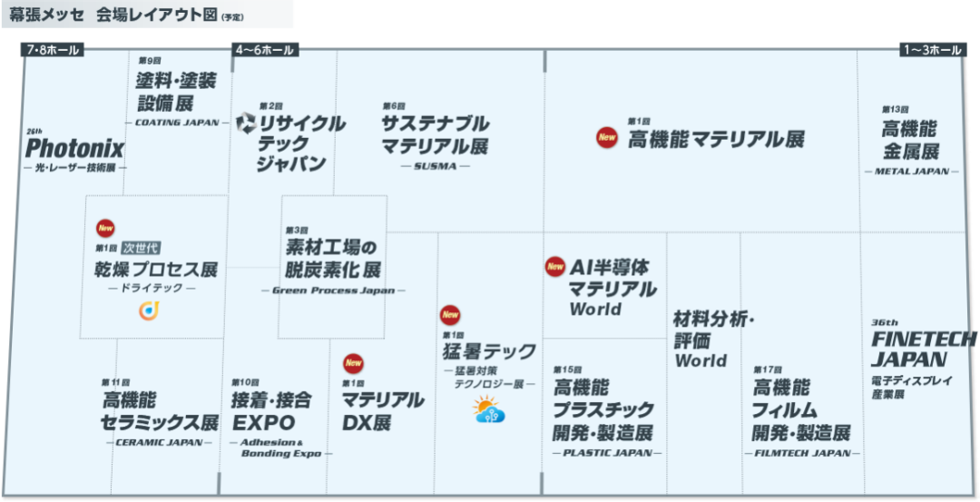The width and height of the screenshot is (980, 502).
Task: Click the FINETECH JAPAN zone name
Action: tap(924, 349)
